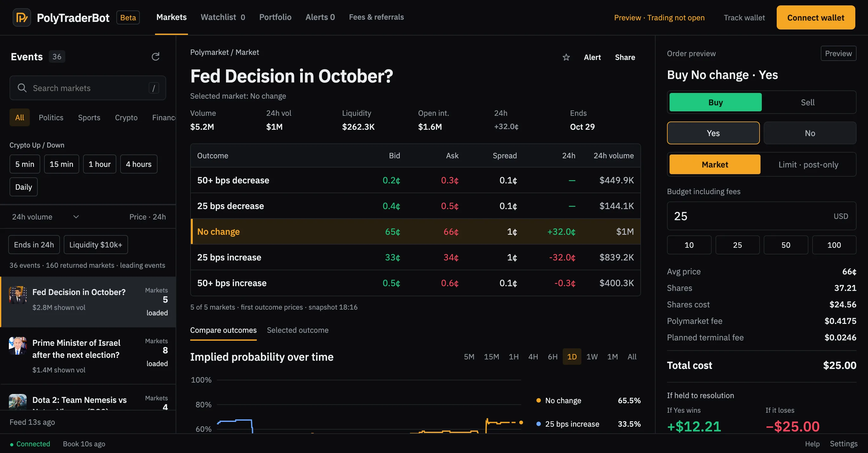The width and height of the screenshot is (868, 453).
Task: Switch order side to Sell
Action: pyautogui.click(x=808, y=102)
